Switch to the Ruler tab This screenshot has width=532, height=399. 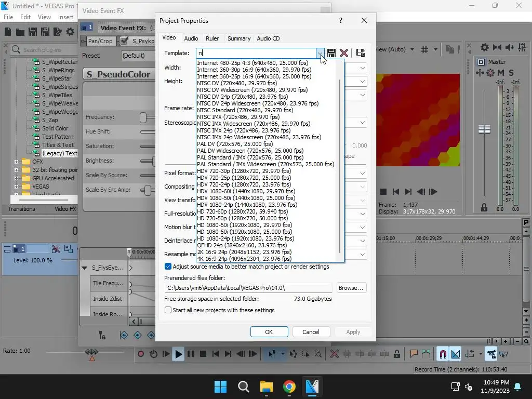(212, 38)
